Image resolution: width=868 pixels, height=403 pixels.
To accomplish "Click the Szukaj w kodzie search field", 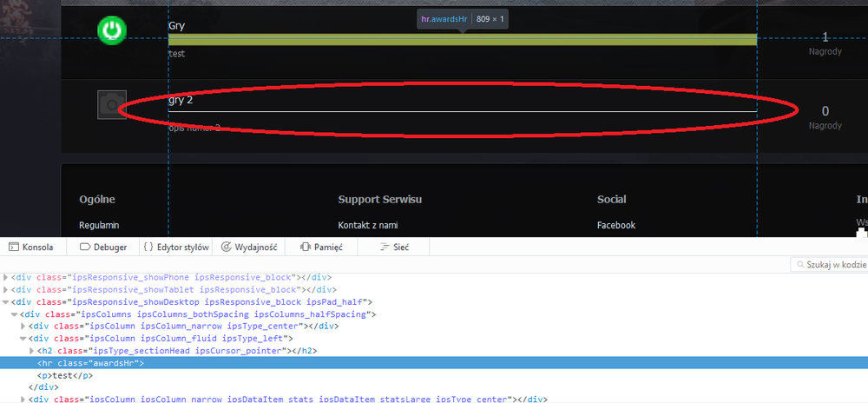I will (x=835, y=264).
